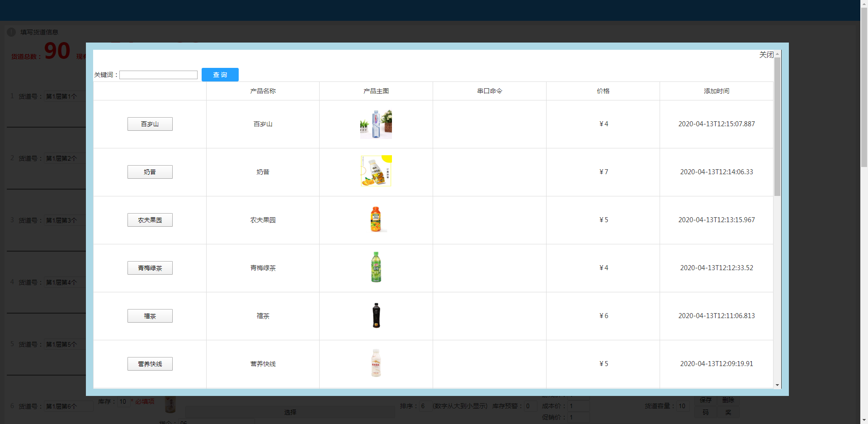868x424 pixels.
Task: Click the 禧茶 black bottle image
Action: tap(376, 315)
